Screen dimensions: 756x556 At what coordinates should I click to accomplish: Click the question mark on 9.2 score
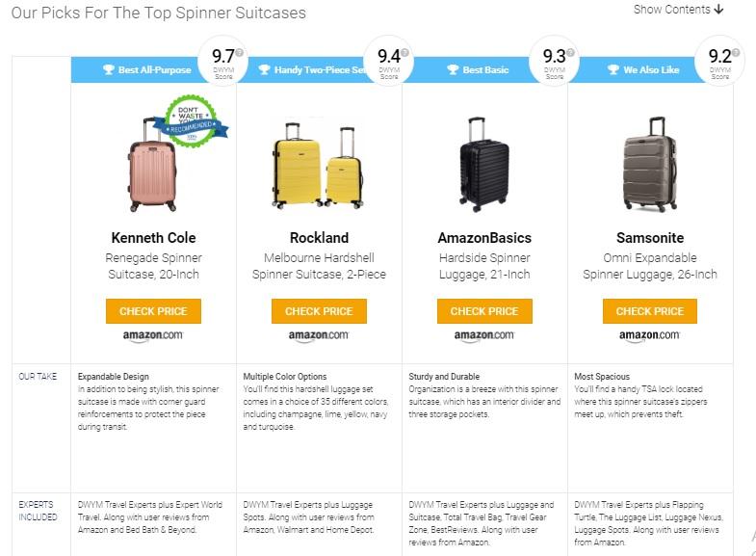[737, 52]
